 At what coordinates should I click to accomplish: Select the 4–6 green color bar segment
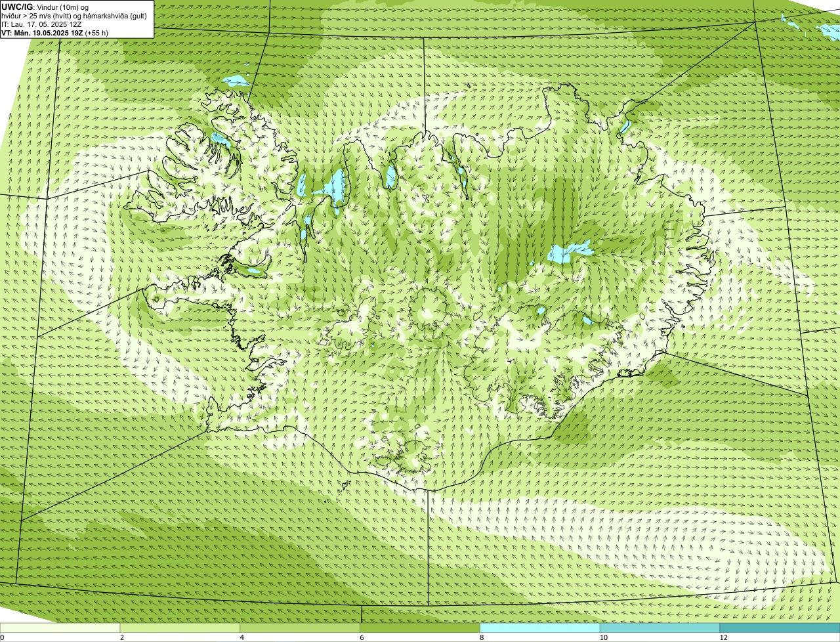[x=301, y=628]
